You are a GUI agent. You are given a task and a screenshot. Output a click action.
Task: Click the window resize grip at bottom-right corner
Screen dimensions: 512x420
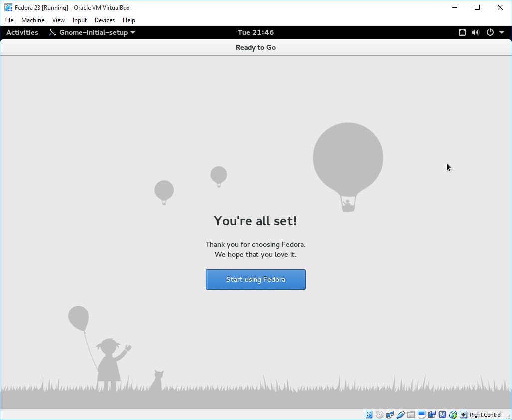(509, 417)
